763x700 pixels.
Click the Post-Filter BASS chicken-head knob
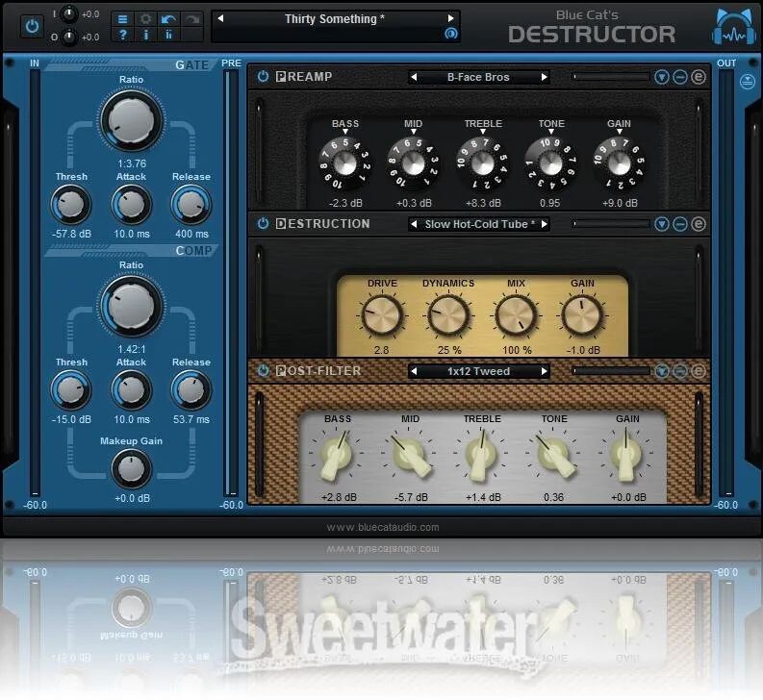coord(337,455)
